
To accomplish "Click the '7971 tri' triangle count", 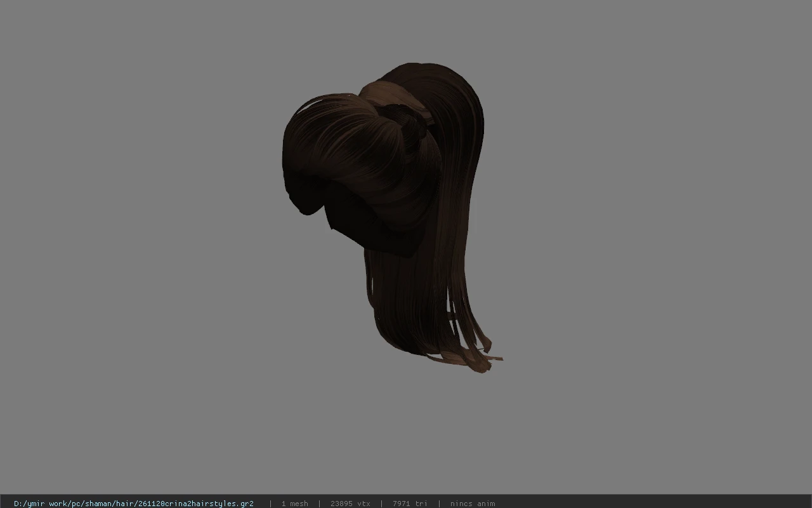I will click(x=410, y=504).
